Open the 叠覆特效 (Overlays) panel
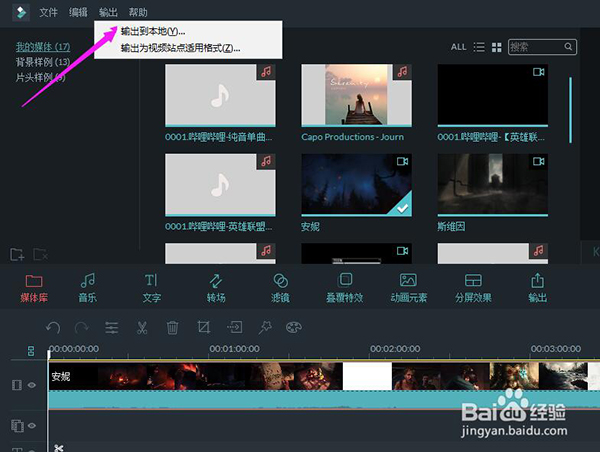The width and height of the screenshot is (600, 452). [346, 287]
